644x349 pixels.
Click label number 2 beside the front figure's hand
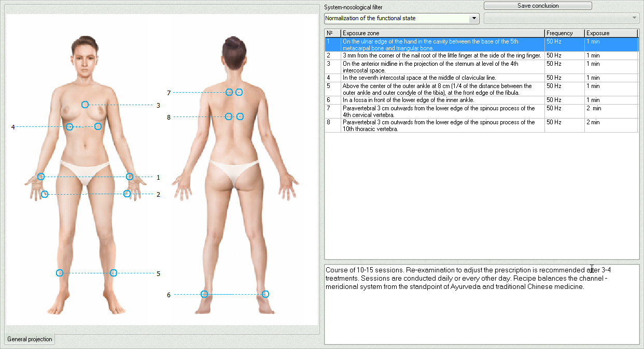[158, 195]
